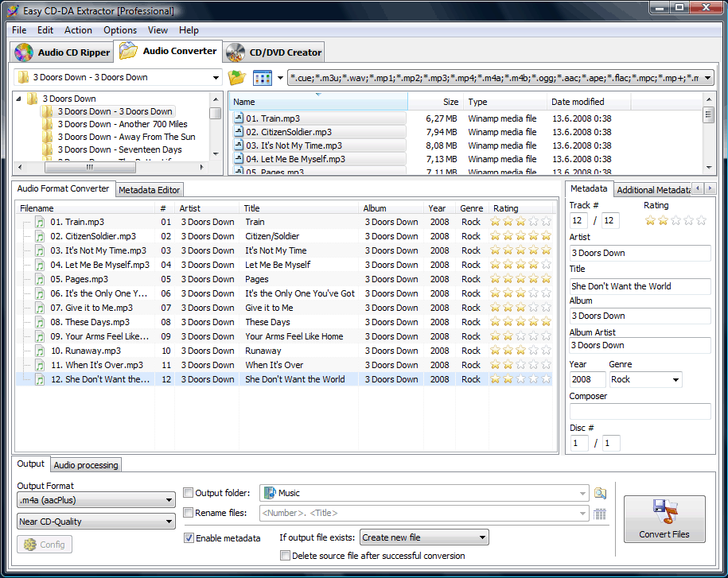This screenshot has width=728, height=578.
Task: Click folder icon for Away From The Sun
Action: 48,137
